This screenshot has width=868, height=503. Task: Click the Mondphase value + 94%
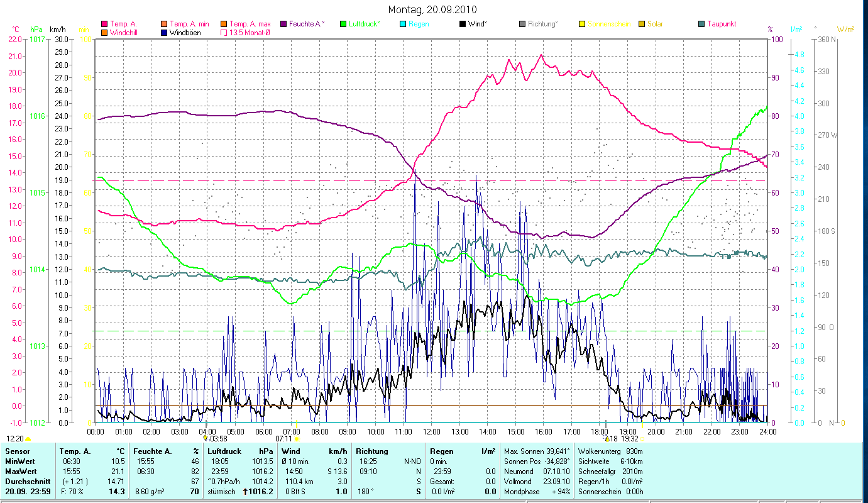click(x=561, y=491)
